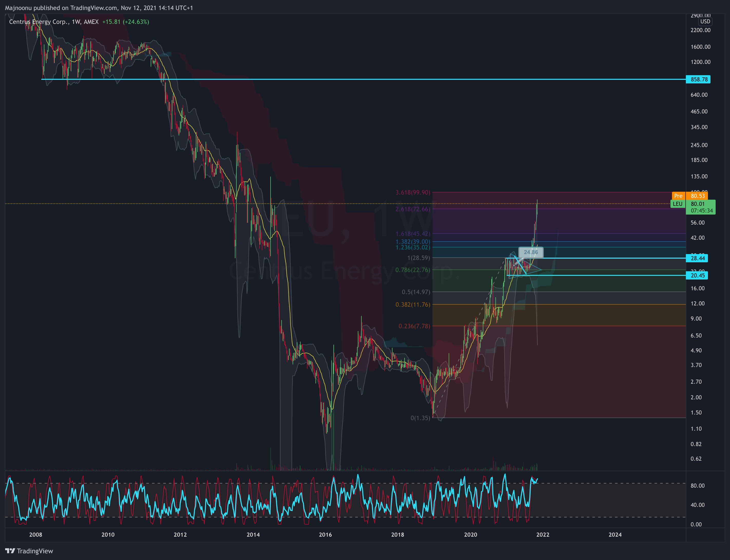Click the 1.382(39.00) Fibonacci level label

pos(413,242)
